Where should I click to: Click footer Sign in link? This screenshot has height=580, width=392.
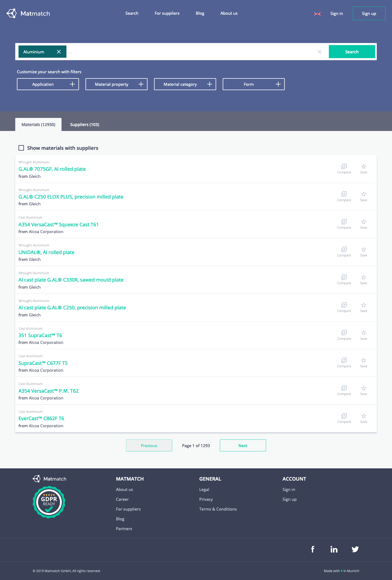pyautogui.click(x=289, y=490)
